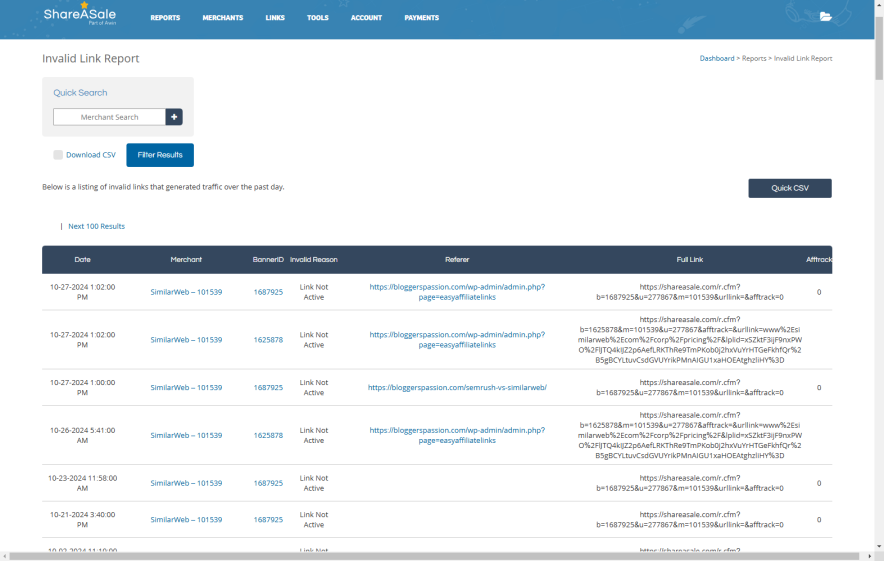Open the Payments menu
The width and height of the screenshot is (884, 561).
pos(421,18)
